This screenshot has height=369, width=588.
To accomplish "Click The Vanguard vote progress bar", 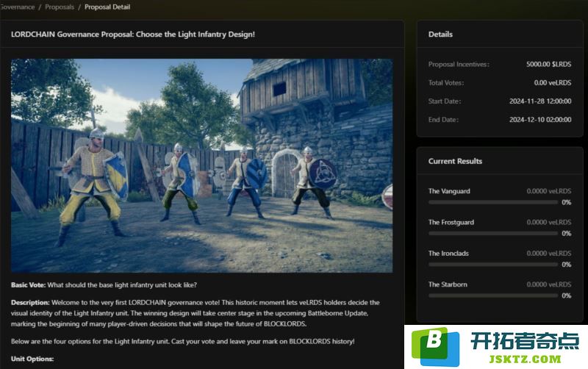I will 493,202.
